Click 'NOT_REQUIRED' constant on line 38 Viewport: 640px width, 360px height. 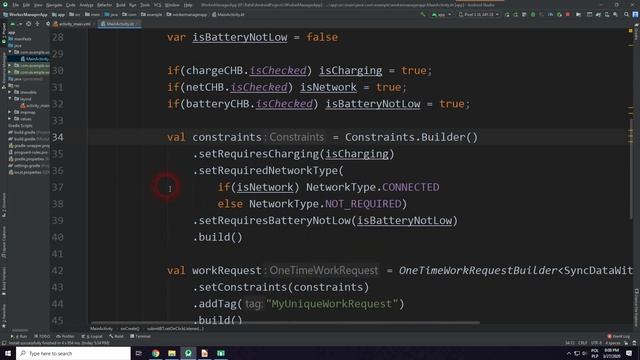[x=363, y=204]
